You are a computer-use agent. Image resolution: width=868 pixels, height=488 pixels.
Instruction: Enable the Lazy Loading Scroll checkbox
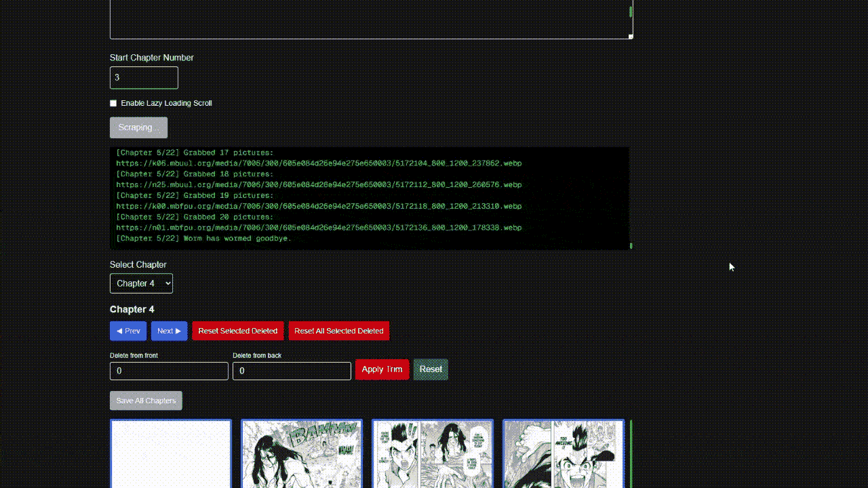(113, 103)
